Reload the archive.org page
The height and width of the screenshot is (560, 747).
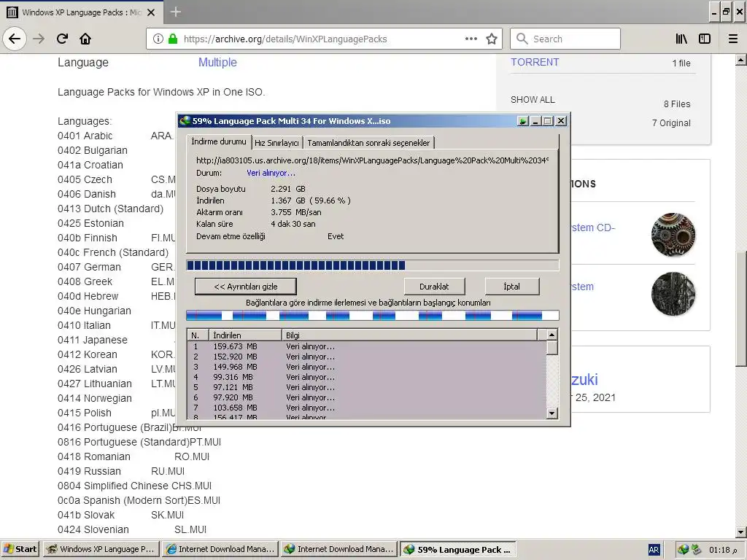click(x=62, y=39)
